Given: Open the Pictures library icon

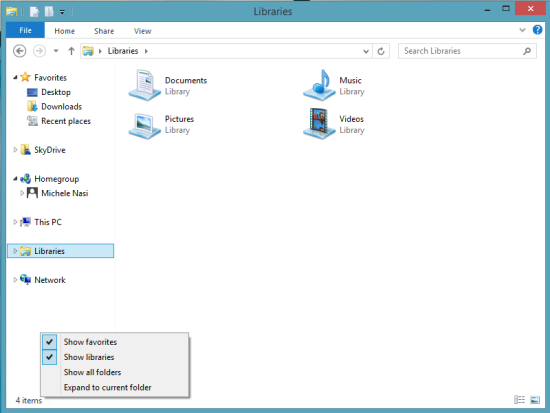Looking at the screenshot, I should tap(145, 126).
